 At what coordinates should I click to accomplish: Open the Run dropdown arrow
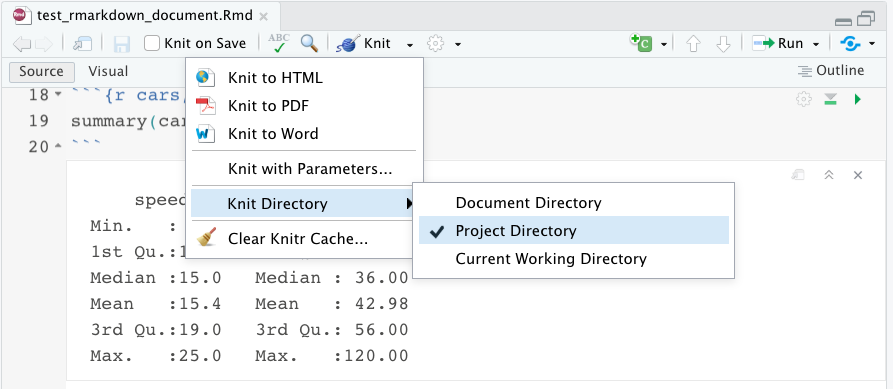pyautogui.click(x=816, y=44)
